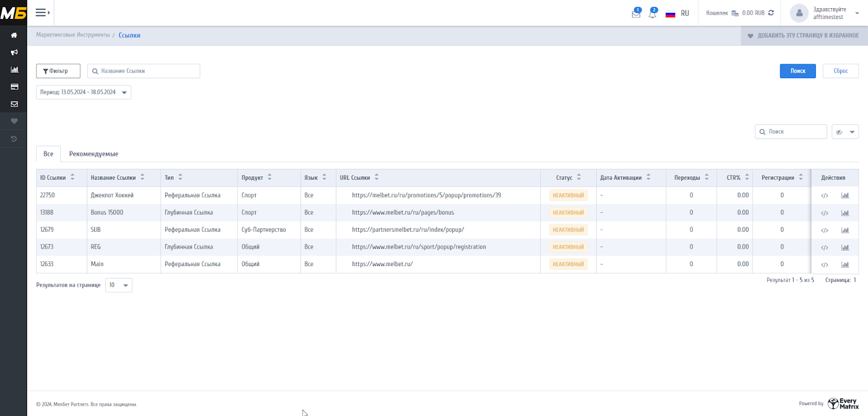Sort by Дата Активации column
This screenshot has width=868, height=416.
648,178
